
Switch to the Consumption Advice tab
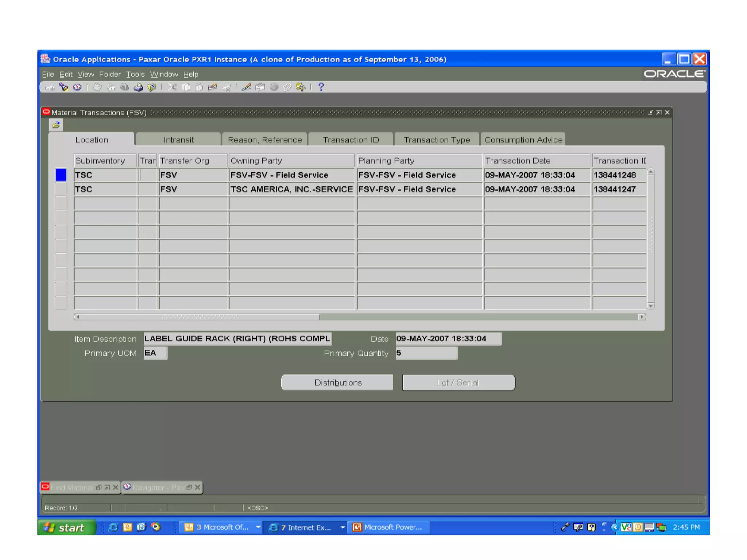[x=523, y=140]
